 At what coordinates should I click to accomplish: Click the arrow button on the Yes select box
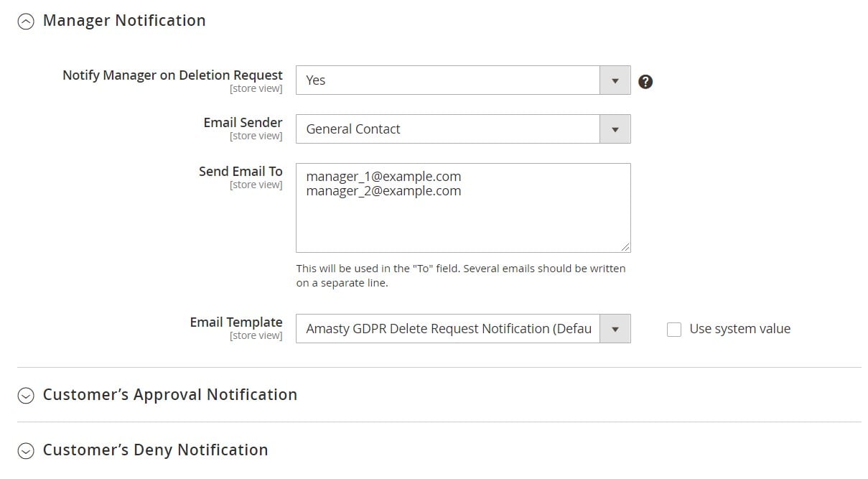tap(615, 80)
